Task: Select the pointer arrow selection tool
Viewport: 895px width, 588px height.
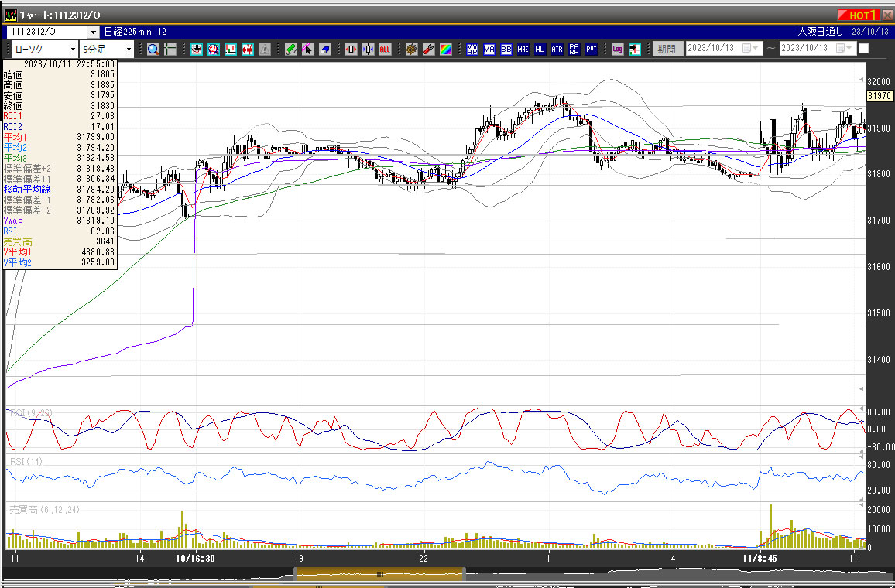Action: (x=307, y=50)
